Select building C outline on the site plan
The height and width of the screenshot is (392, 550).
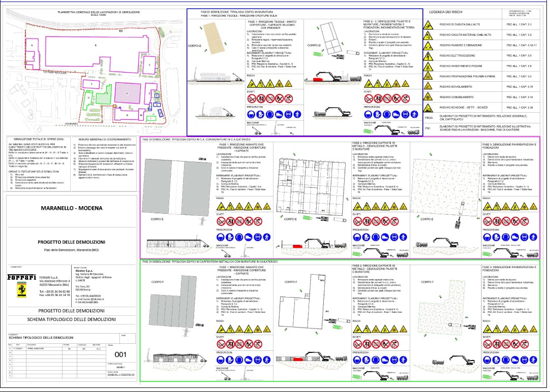149,65
